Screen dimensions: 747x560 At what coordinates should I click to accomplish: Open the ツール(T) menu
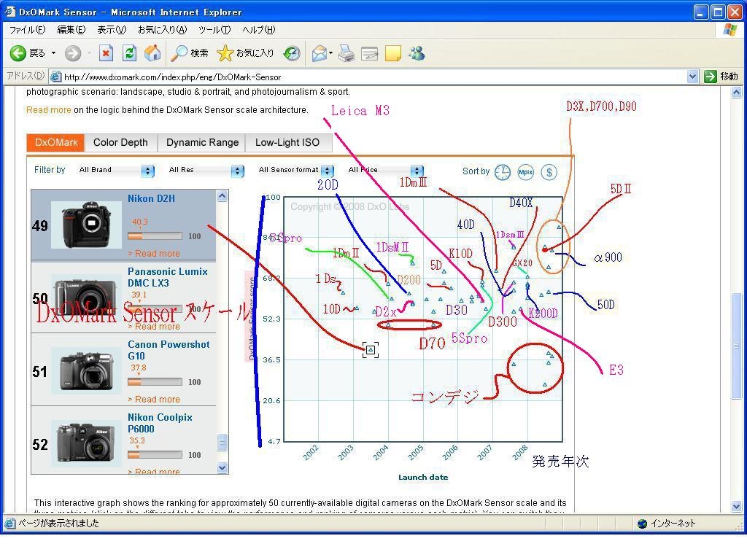pos(215,29)
